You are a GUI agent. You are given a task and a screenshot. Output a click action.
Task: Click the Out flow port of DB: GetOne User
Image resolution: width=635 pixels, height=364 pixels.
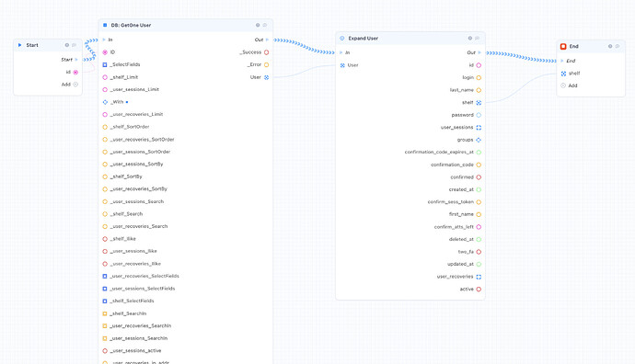pyautogui.click(x=267, y=40)
